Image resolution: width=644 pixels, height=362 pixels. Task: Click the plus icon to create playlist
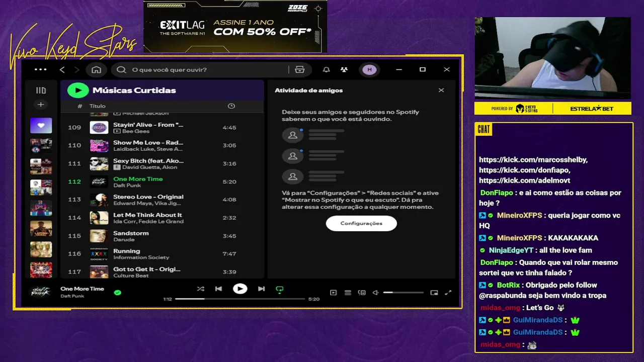click(x=41, y=105)
